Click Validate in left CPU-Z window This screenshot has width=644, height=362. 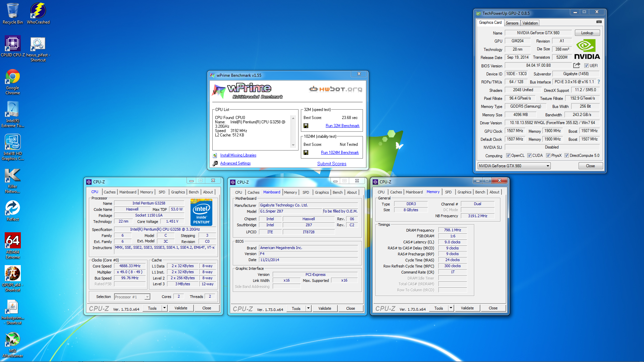coord(181,308)
